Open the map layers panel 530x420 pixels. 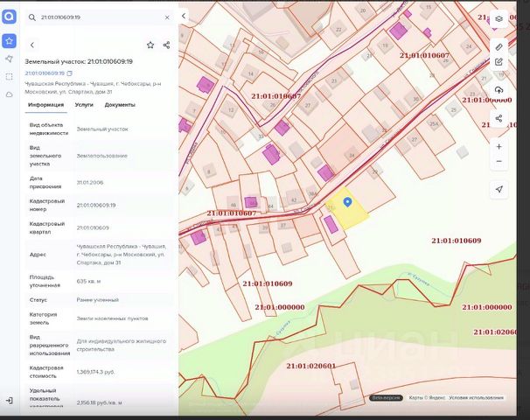point(499,17)
